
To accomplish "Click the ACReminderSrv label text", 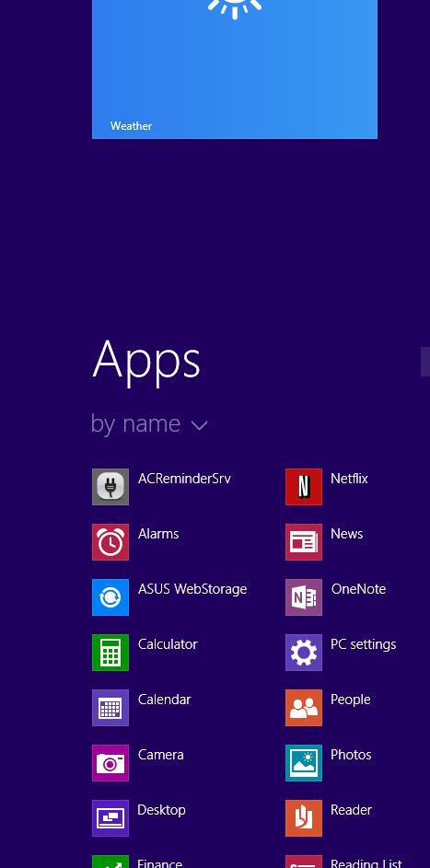I will tap(184, 479).
